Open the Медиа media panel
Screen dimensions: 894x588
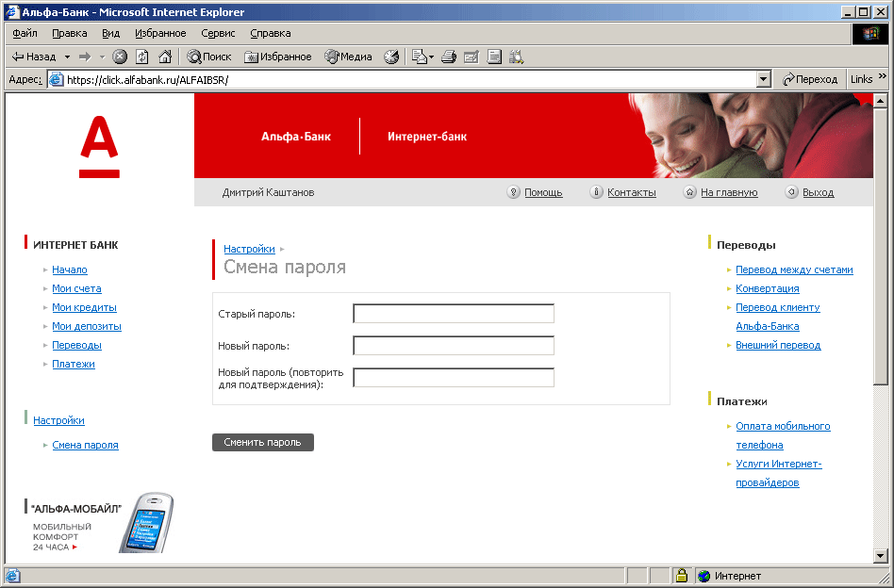click(348, 57)
